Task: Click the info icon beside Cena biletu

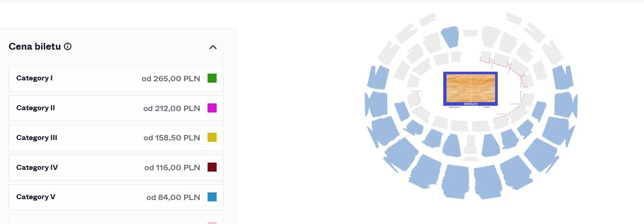Action: click(68, 47)
